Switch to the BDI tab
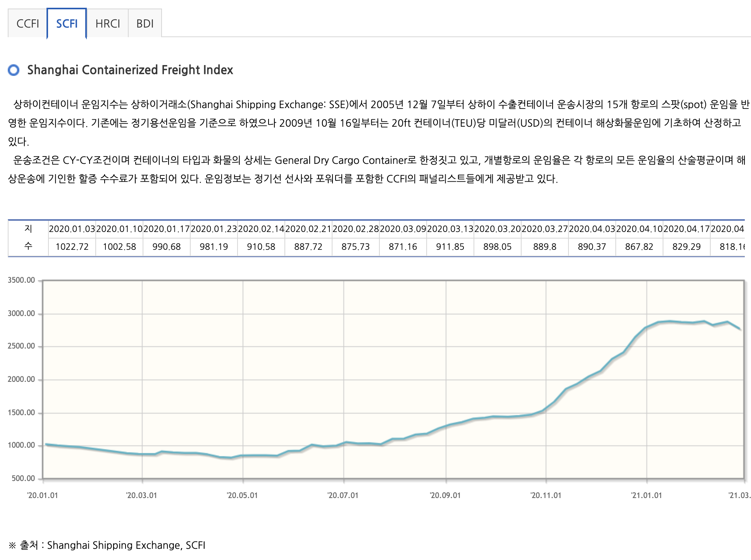751x560 pixels. pyautogui.click(x=145, y=24)
